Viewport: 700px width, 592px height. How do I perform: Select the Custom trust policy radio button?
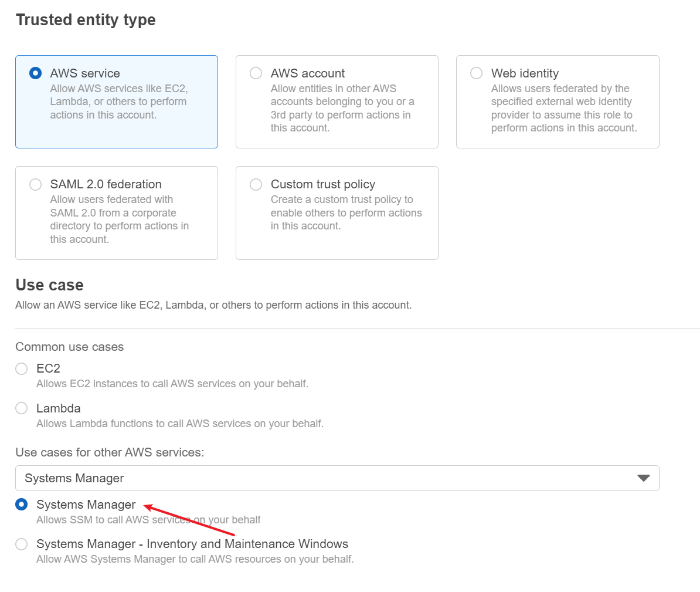click(256, 184)
